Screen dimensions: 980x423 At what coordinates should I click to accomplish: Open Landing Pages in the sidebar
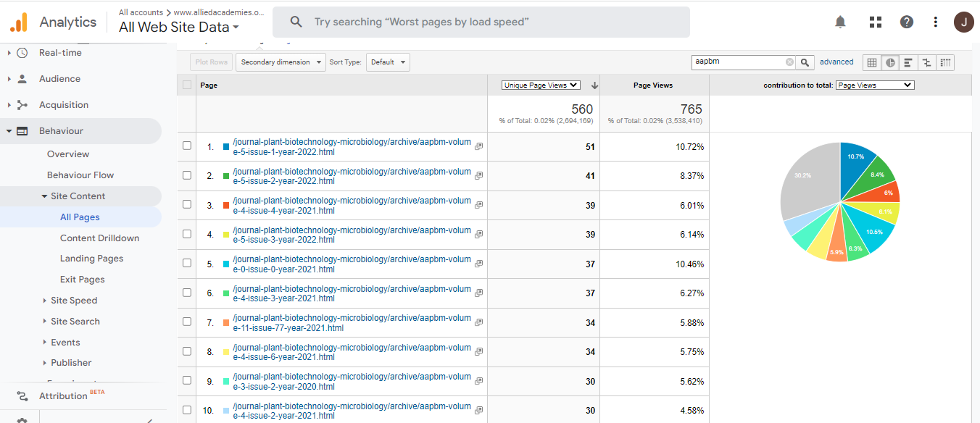pyautogui.click(x=91, y=259)
